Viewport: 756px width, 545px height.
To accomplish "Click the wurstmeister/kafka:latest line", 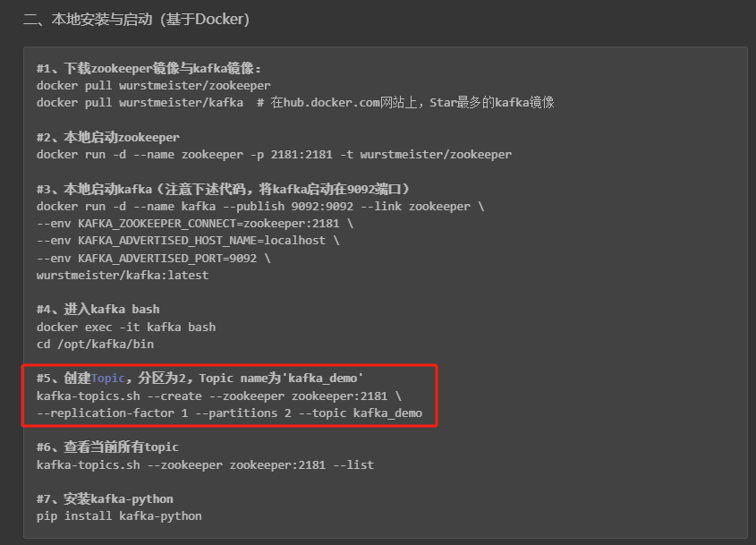I will pos(123,275).
